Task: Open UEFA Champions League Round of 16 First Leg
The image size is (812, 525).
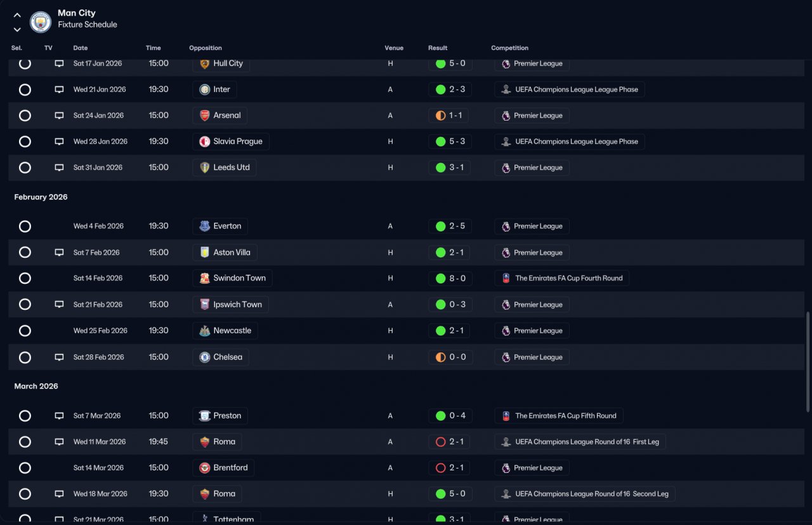Action: pyautogui.click(x=580, y=442)
